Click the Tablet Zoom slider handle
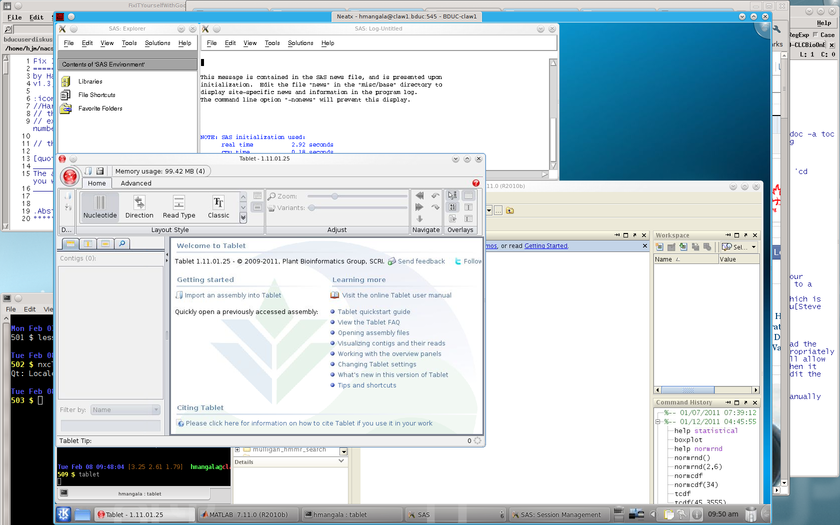Viewport: 840px width, 525px height. 334,196
